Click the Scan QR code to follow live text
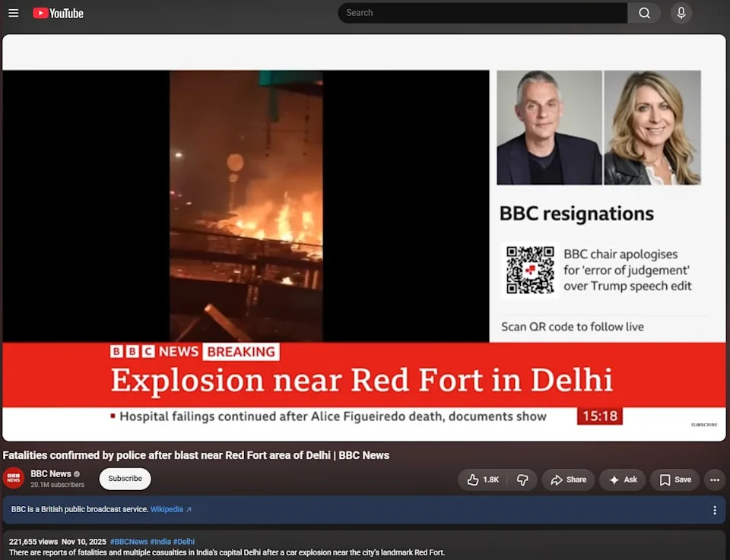730x560 pixels. [573, 327]
